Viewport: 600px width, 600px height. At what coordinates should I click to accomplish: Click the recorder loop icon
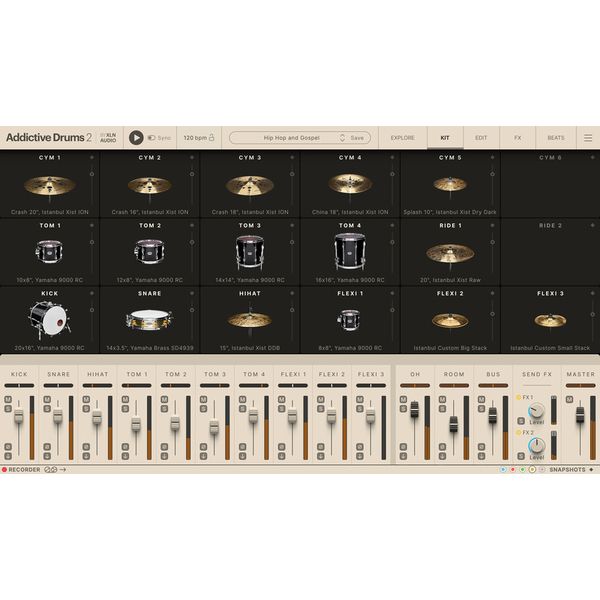click(50, 470)
